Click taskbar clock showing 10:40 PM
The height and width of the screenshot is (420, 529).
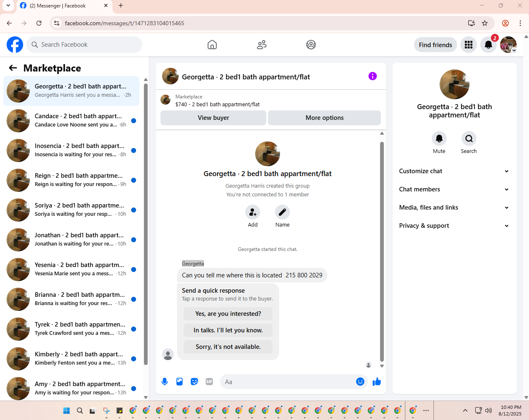pyautogui.click(x=510, y=410)
